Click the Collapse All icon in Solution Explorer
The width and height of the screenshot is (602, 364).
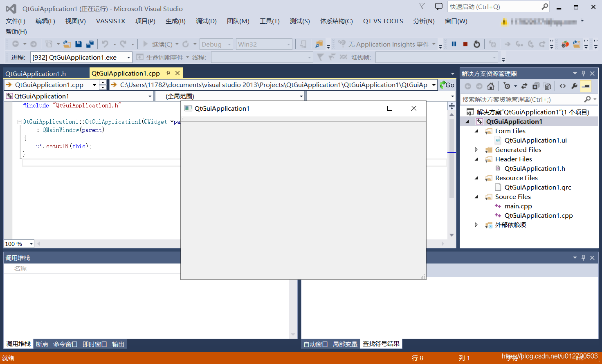pos(536,86)
